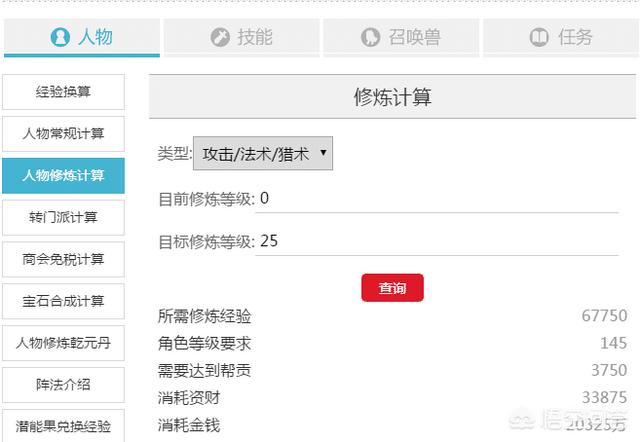Open 潜能果兑换经验 in the sidebar

coord(63,424)
